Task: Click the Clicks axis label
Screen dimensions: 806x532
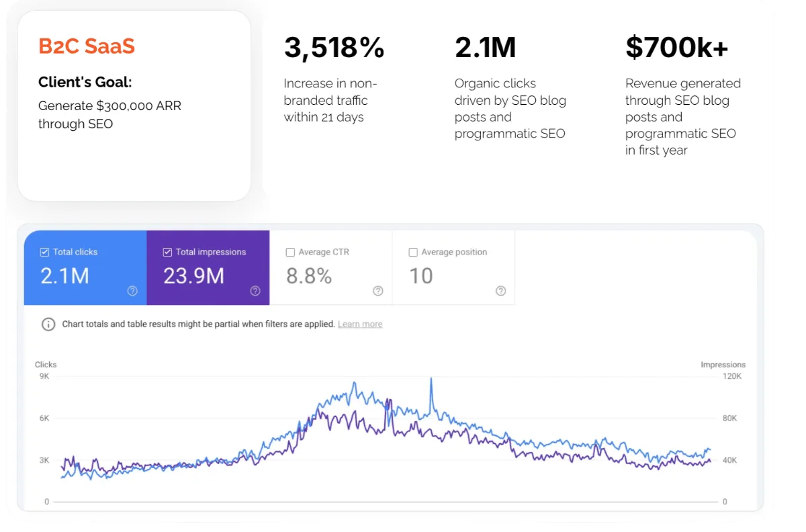Action: (x=46, y=365)
